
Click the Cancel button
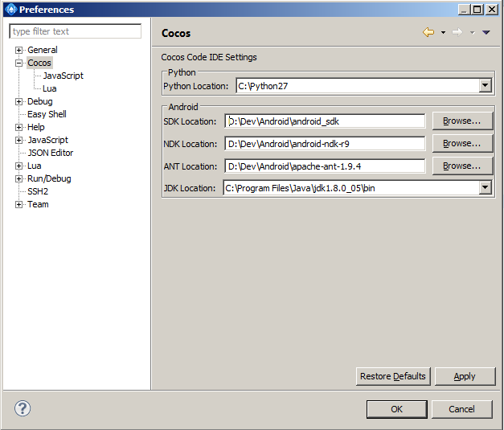coord(461,409)
